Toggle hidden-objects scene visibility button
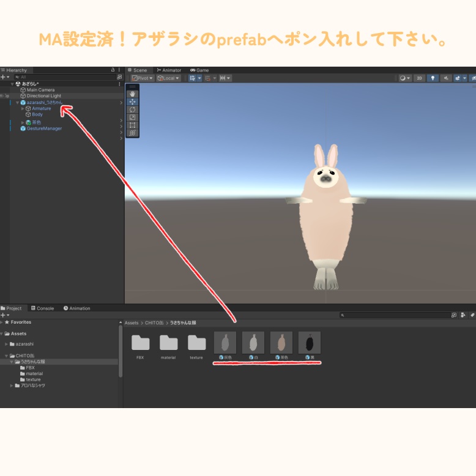Screen dimensions: 476x476 (x=473, y=78)
